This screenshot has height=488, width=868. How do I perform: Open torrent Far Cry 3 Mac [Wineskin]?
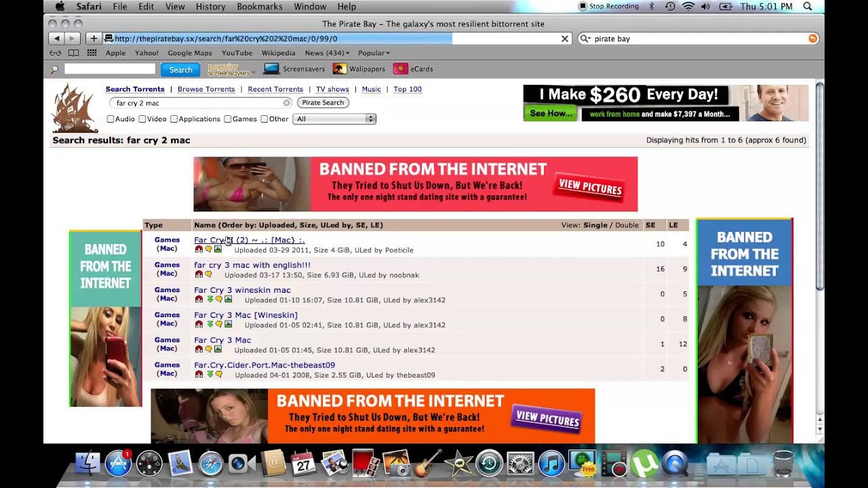[245, 315]
